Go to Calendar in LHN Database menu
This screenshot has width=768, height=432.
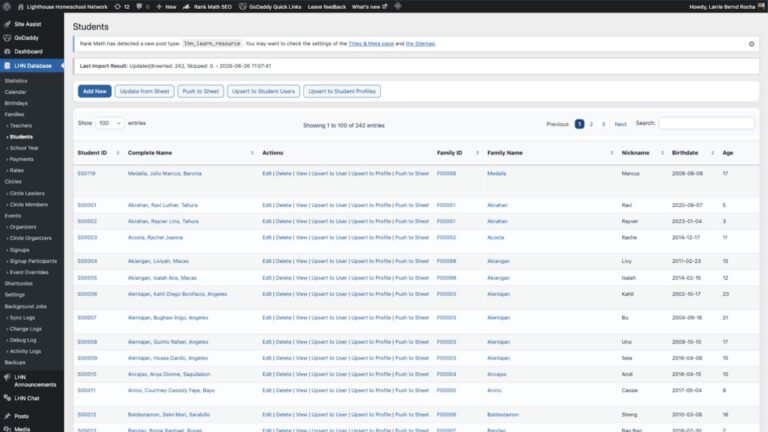(16, 92)
